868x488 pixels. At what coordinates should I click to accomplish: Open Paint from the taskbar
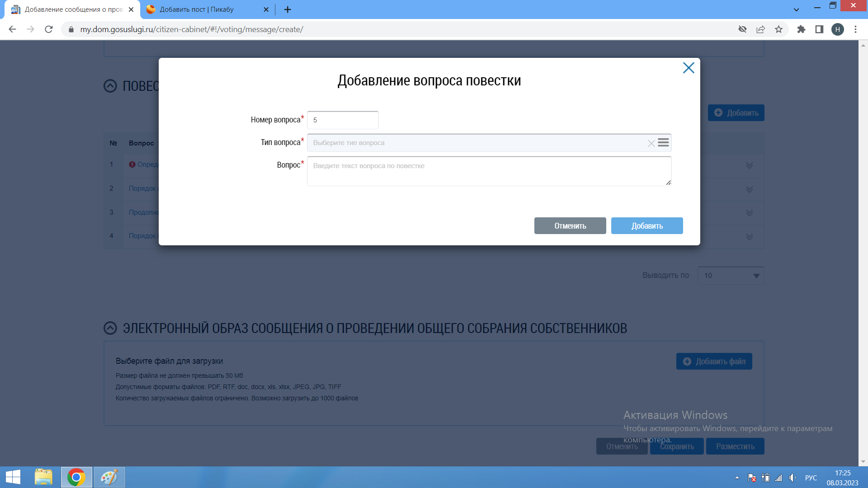(x=109, y=477)
